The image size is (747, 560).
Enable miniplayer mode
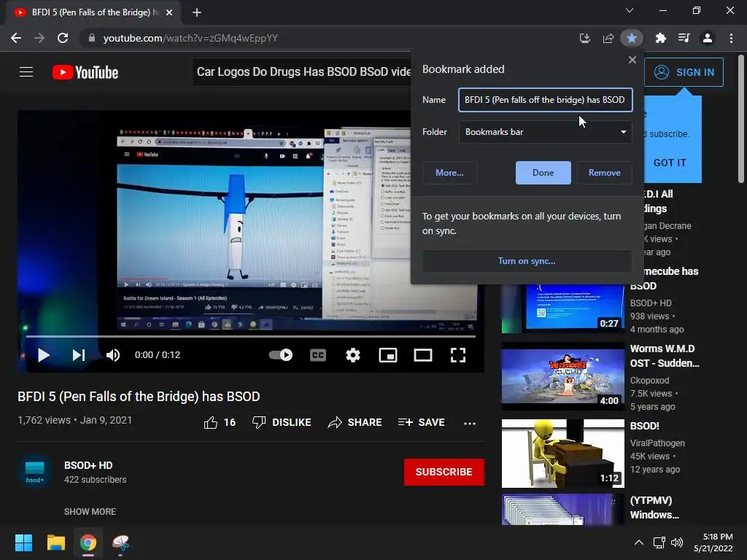click(x=388, y=355)
